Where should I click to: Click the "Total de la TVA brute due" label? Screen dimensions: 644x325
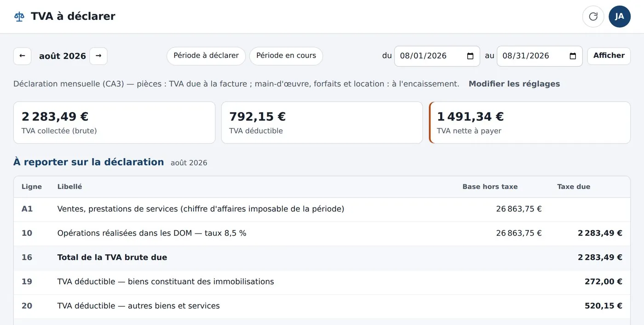(x=112, y=257)
